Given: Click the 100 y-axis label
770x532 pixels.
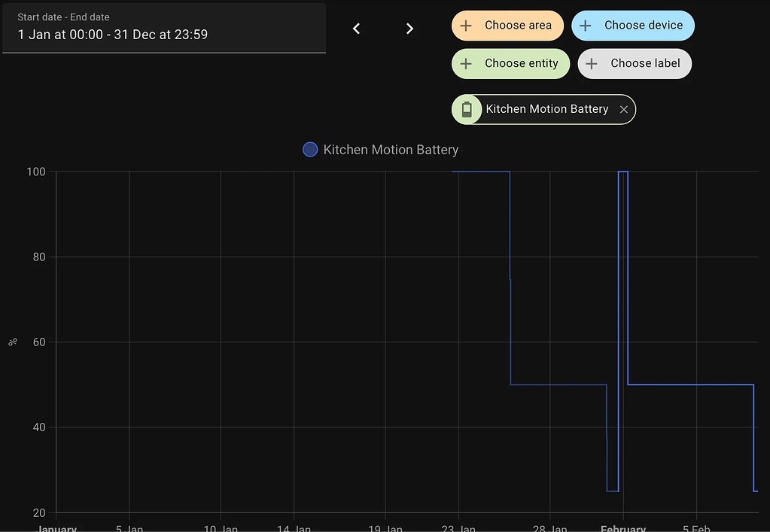Looking at the screenshot, I should 36,172.
